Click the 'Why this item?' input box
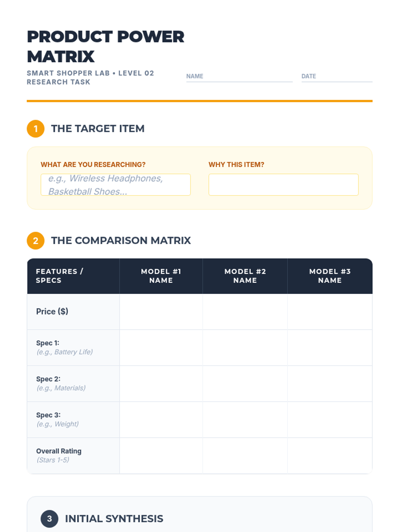399x532 pixels. pyautogui.click(x=283, y=185)
